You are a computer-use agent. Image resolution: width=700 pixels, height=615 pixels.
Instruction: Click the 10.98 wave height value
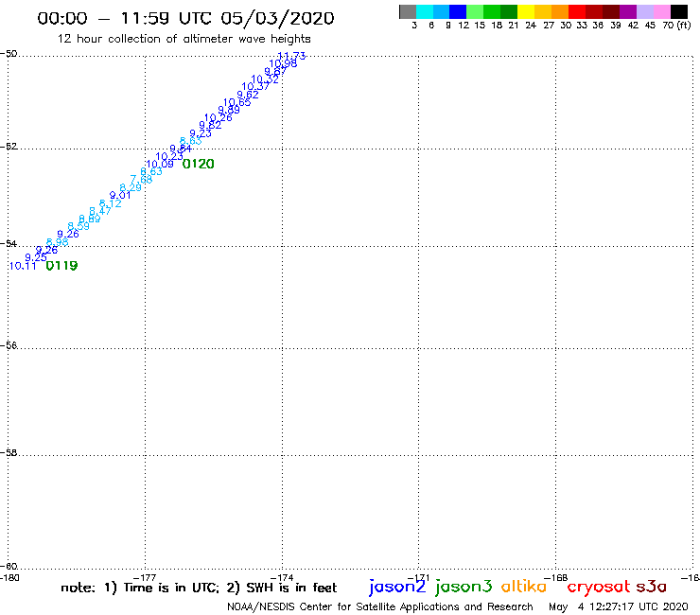pyautogui.click(x=283, y=64)
